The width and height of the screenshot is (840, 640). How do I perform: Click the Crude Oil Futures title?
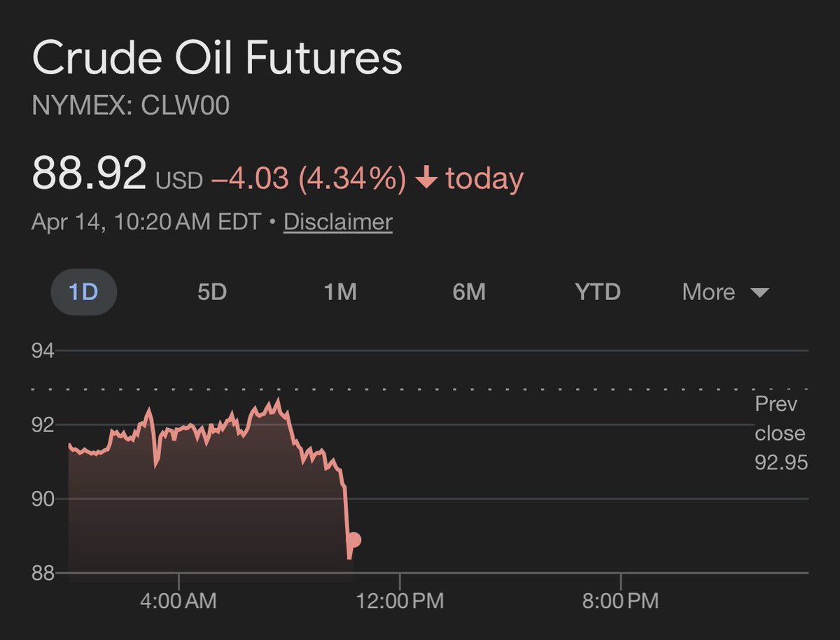[217, 59]
